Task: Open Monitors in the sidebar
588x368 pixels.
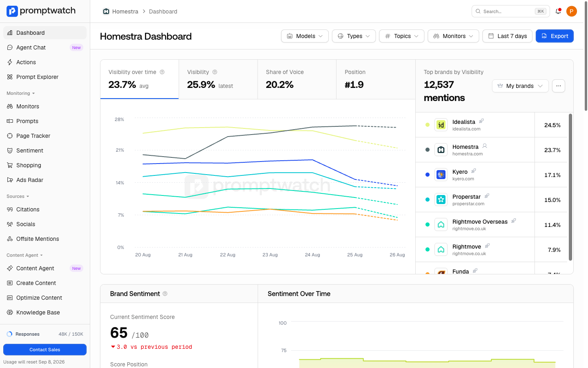Action: (45, 106)
